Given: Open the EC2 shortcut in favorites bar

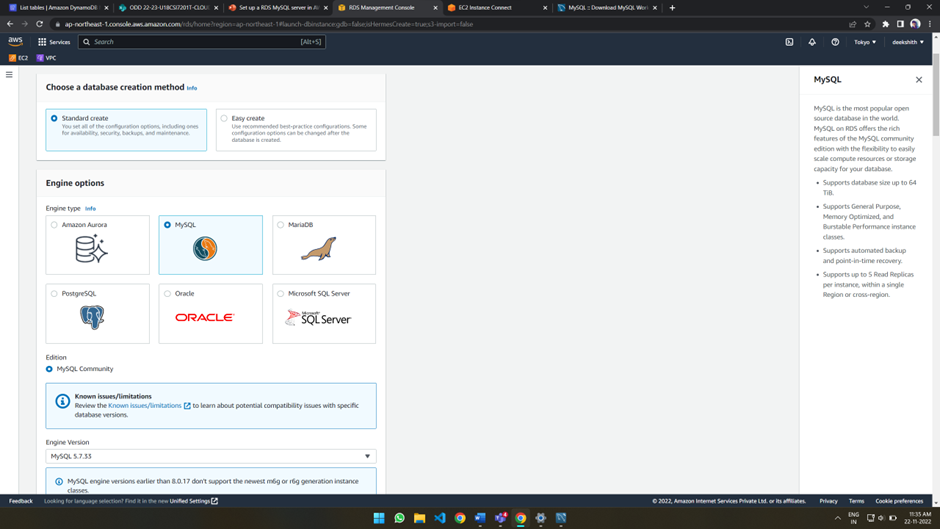Looking at the screenshot, I should tap(19, 58).
